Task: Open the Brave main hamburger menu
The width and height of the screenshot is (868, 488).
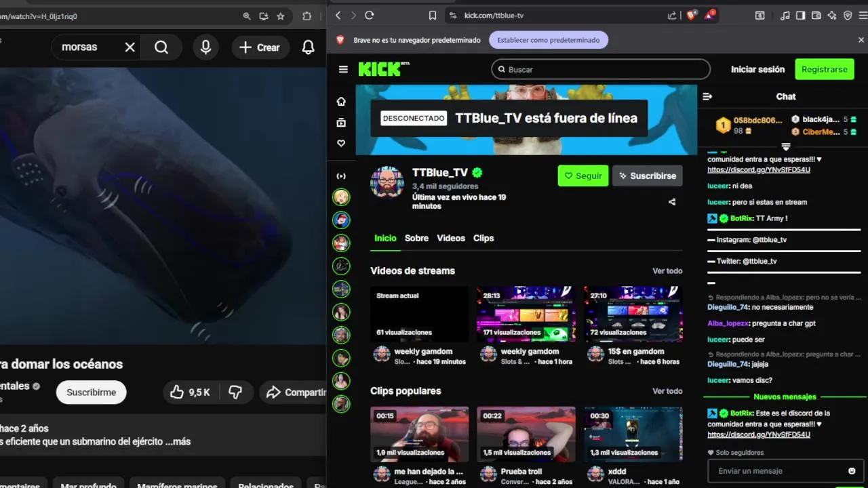Action: pyautogui.click(x=862, y=16)
